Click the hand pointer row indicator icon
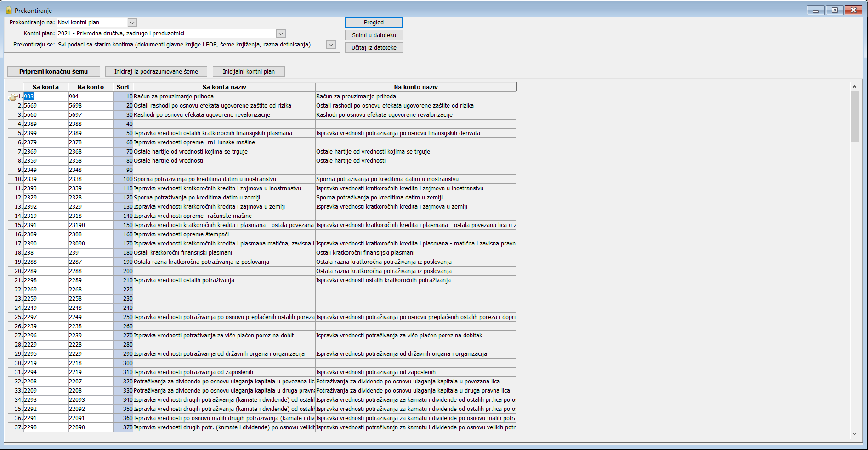The image size is (868, 450). tap(13, 97)
